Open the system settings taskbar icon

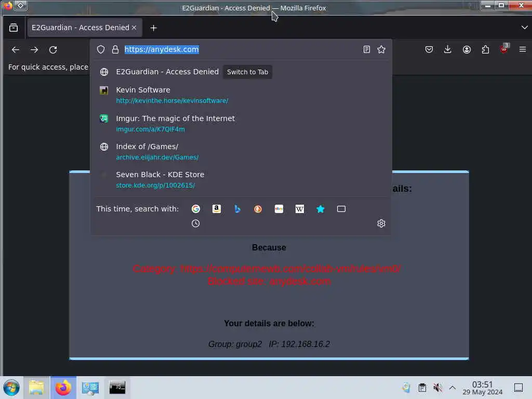point(90,388)
